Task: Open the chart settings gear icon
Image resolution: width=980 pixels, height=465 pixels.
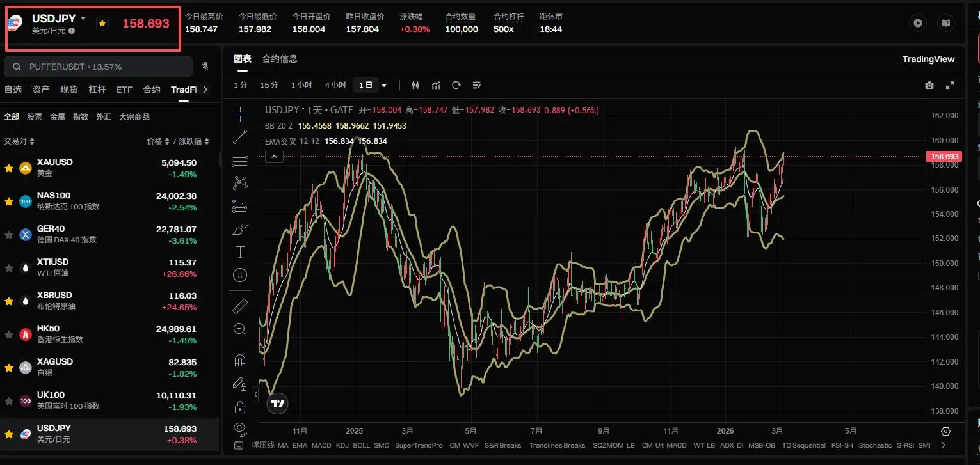Action: (946, 431)
